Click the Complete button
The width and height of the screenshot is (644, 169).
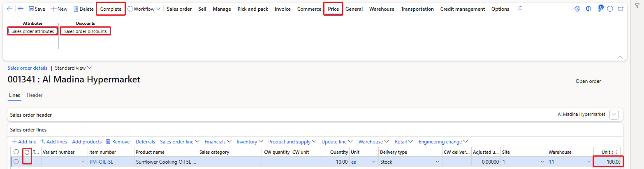point(111,9)
